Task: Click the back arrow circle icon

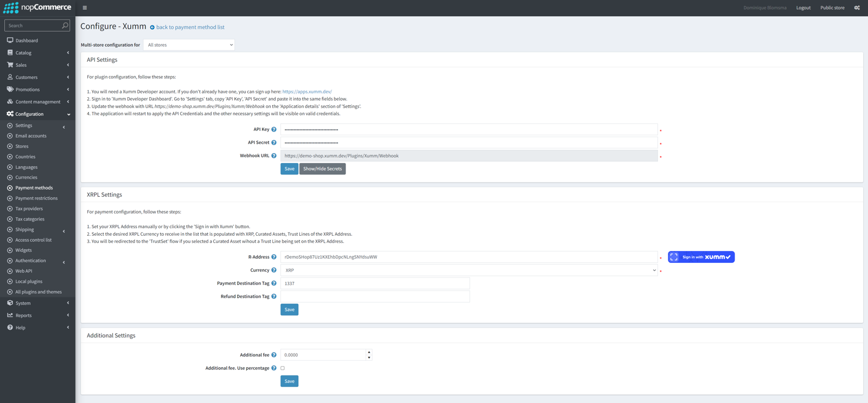Action: pyautogui.click(x=152, y=27)
